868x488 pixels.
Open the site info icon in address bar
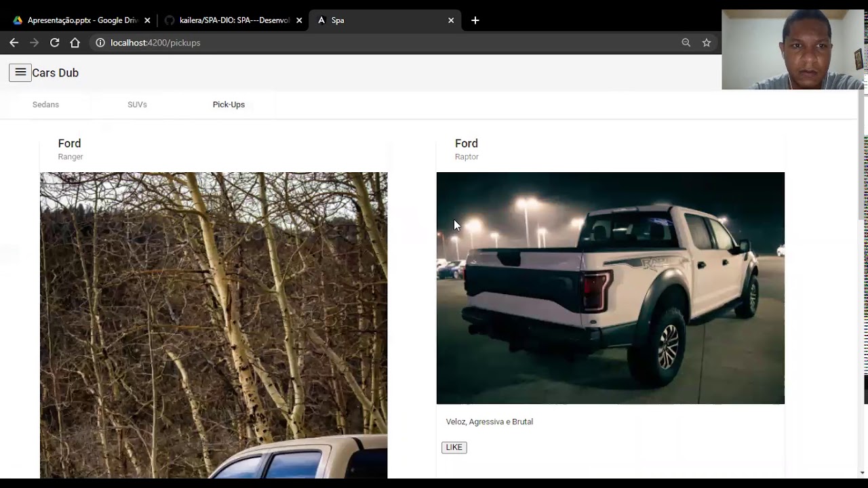pos(100,43)
